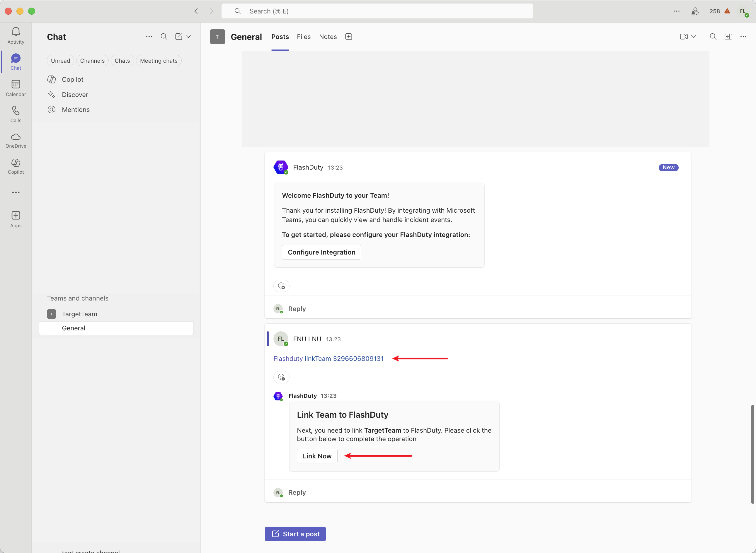Viewport: 756px width, 553px height.
Task: Filter by Meeting chats
Action: (159, 61)
